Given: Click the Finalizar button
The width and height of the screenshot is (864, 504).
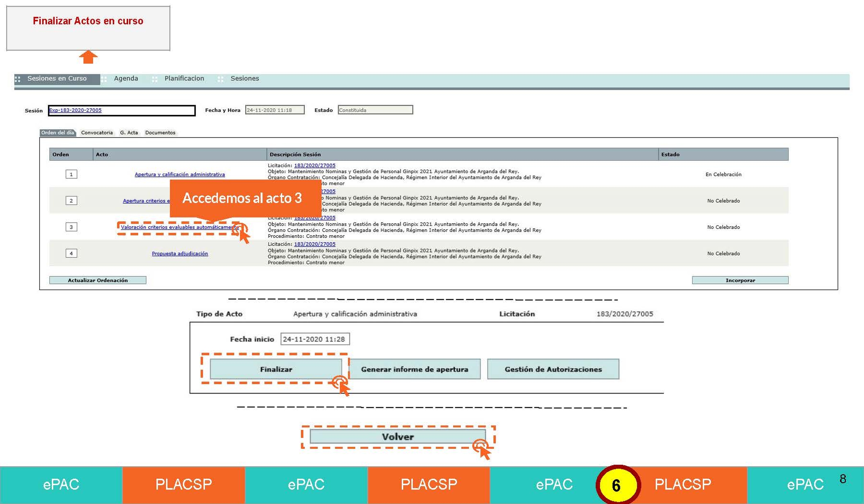Looking at the screenshot, I should [276, 369].
